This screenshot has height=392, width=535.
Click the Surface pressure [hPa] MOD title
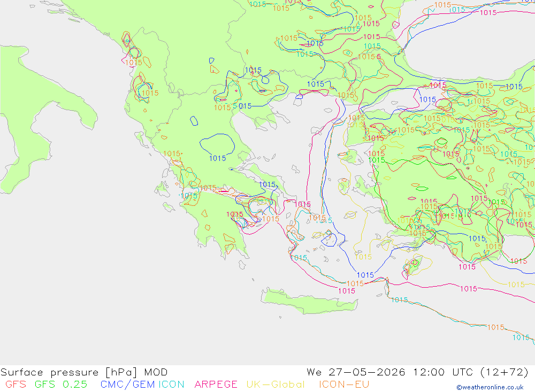(x=84, y=372)
